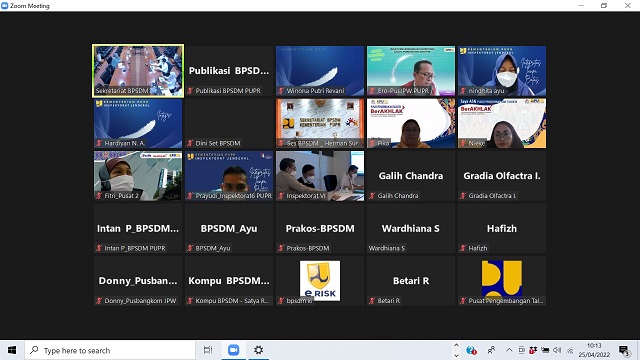Click large 'Hafizh' name text
Screen dimensions: 640x360
[502, 229]
